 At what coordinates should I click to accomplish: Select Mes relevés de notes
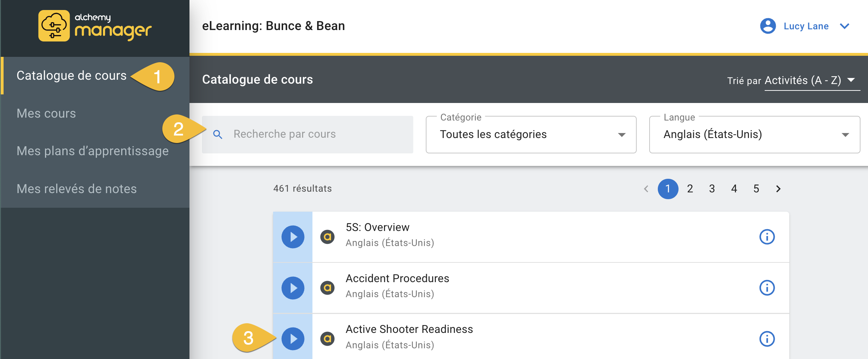(77, 189)
